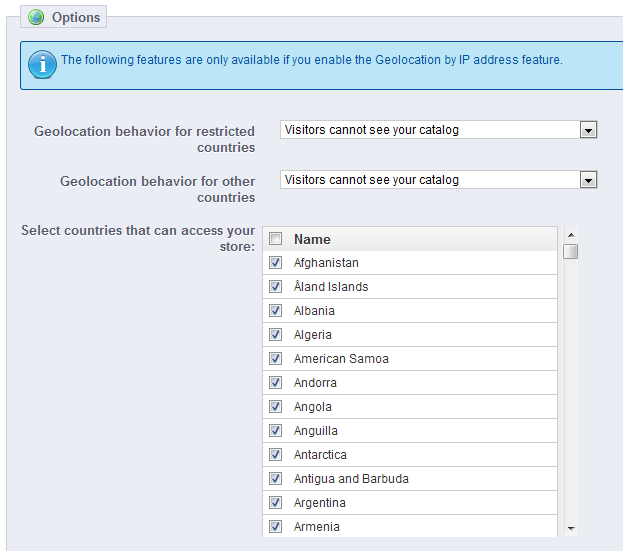Select the Armenia country name
The image size is (623, 551).
click(317, 527)
